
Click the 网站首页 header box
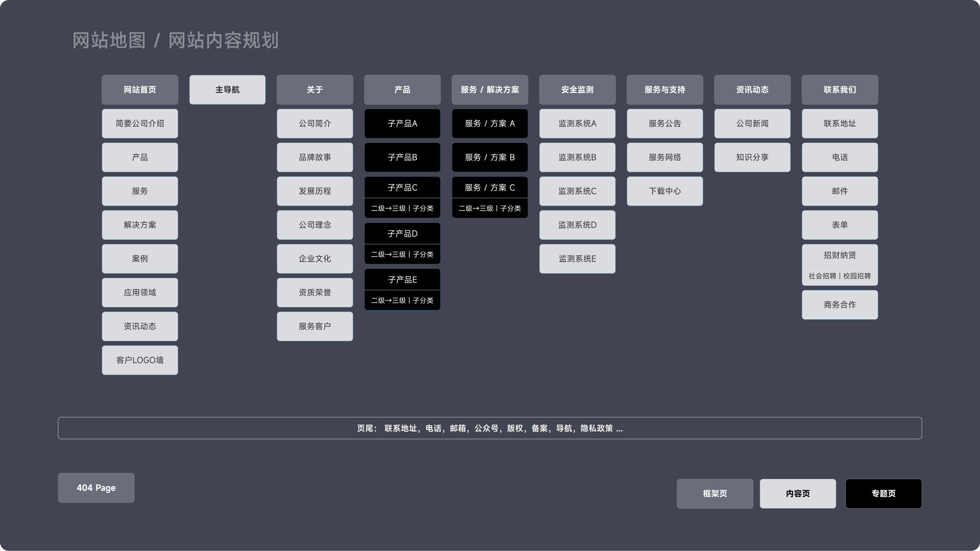tap(140, 90)
